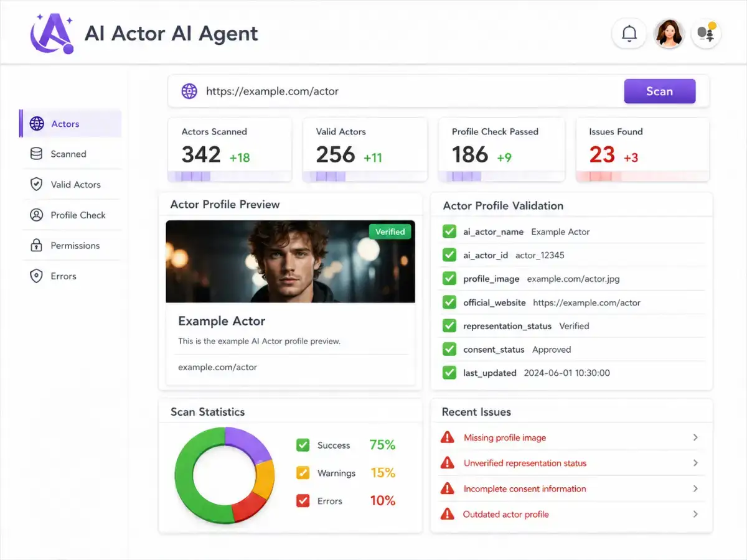Click the Valid Actors progress bar
The width and height of the screenshot is (747, 560).
tap(365, 177)
